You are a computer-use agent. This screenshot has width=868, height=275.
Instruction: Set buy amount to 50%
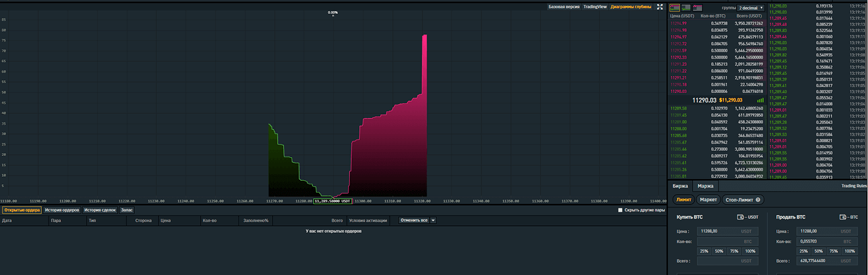(x=719, y=251)
